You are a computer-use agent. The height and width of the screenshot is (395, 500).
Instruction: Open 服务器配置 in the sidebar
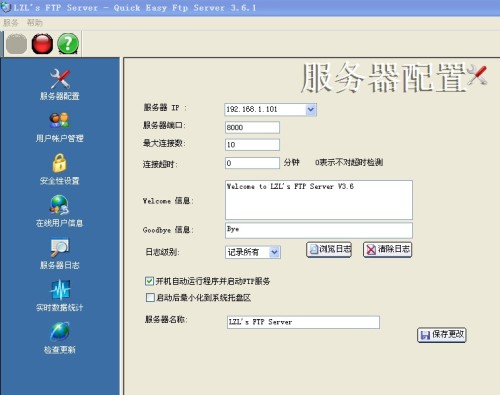[x=60, y=85]
